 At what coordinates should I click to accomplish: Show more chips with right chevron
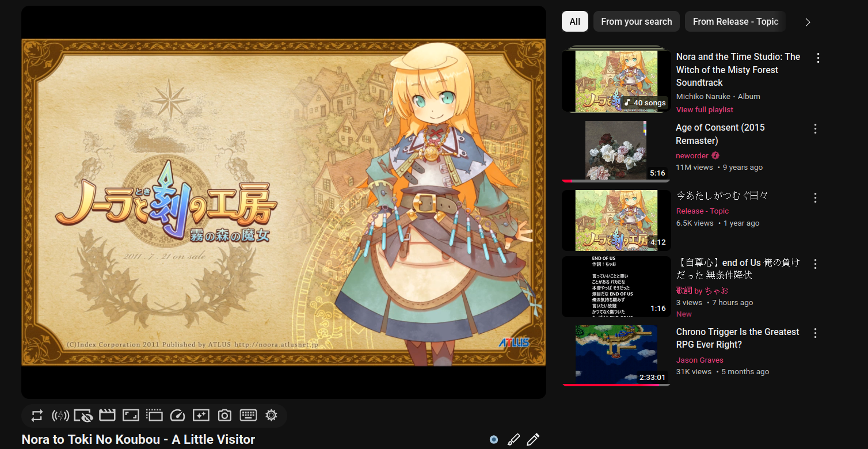pos(808,22)
